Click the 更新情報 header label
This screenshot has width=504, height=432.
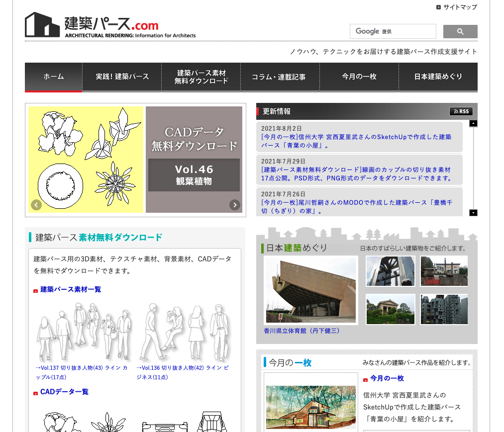[277, 111]
